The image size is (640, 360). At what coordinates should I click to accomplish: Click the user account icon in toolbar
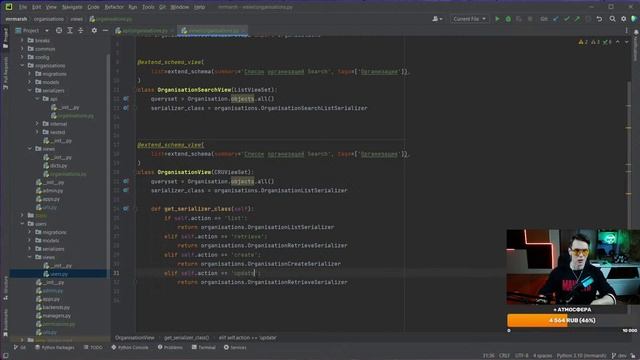[437, 19]
